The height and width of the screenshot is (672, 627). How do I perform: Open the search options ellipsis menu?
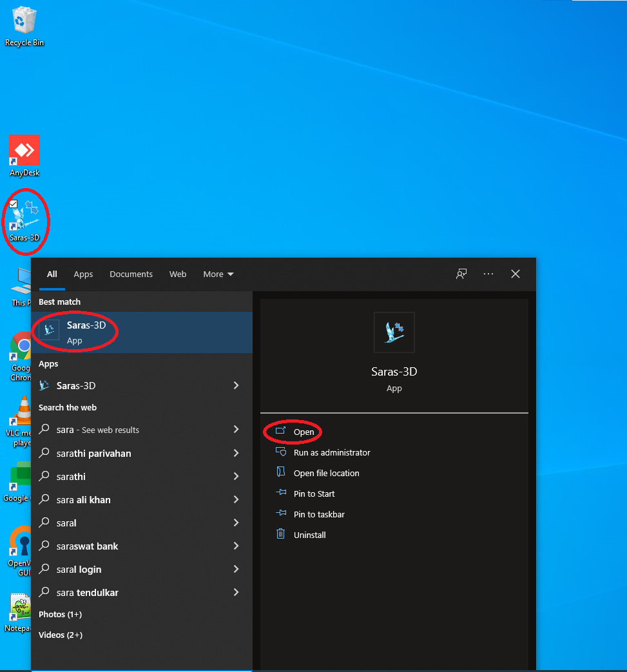488,274
